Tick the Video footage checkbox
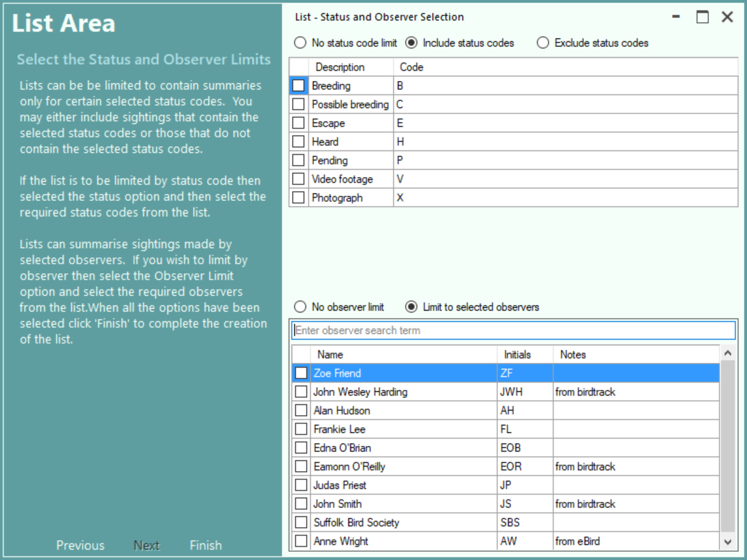Screen dimensions: 747x560 299,179
